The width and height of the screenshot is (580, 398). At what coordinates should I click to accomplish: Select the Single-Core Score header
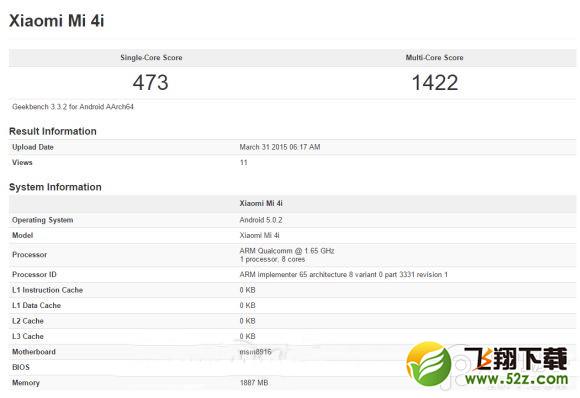(x=151, y=58)
